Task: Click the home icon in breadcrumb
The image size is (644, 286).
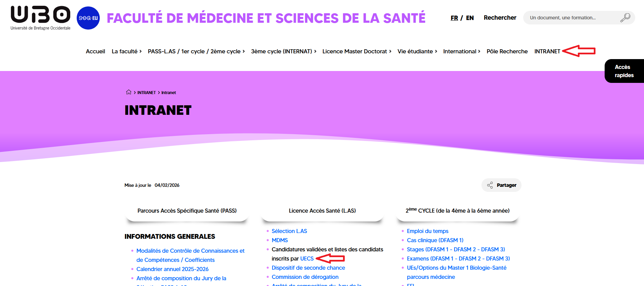Action: 129,92
